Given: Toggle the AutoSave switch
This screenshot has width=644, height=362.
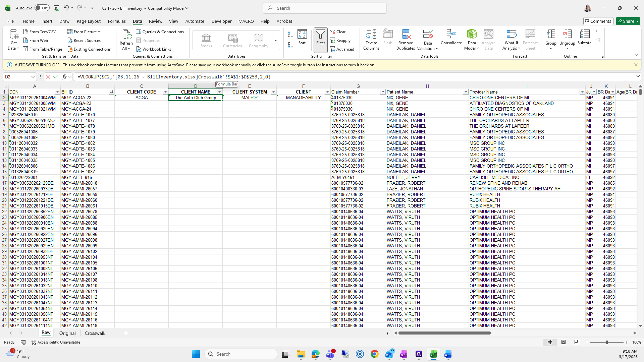Looking at the screenshot, I should click(42, 8).
